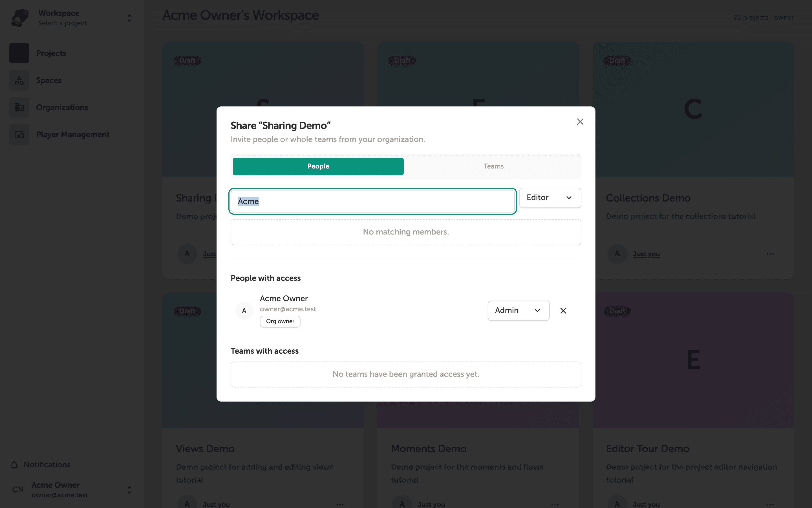Click the A avatar on Sharing Demo card
The height and width of the screenshot is (508, 812).
coord(187,254)
